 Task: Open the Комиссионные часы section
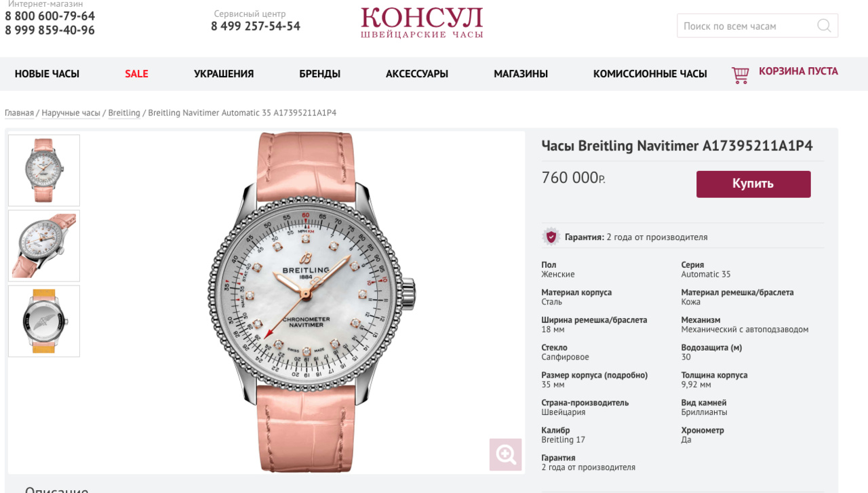tap(650, 74)
